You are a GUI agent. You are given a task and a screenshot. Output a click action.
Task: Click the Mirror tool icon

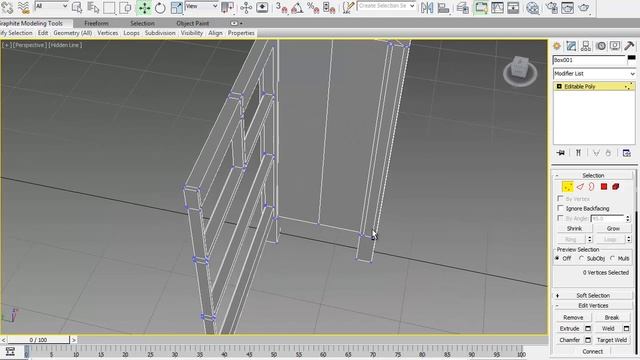point(427,7)
